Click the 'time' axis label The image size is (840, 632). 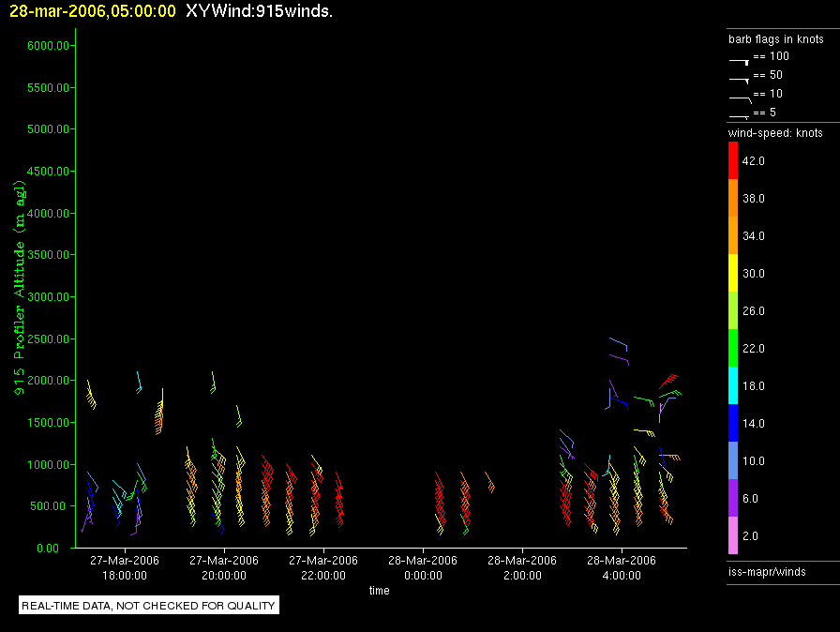380,590
